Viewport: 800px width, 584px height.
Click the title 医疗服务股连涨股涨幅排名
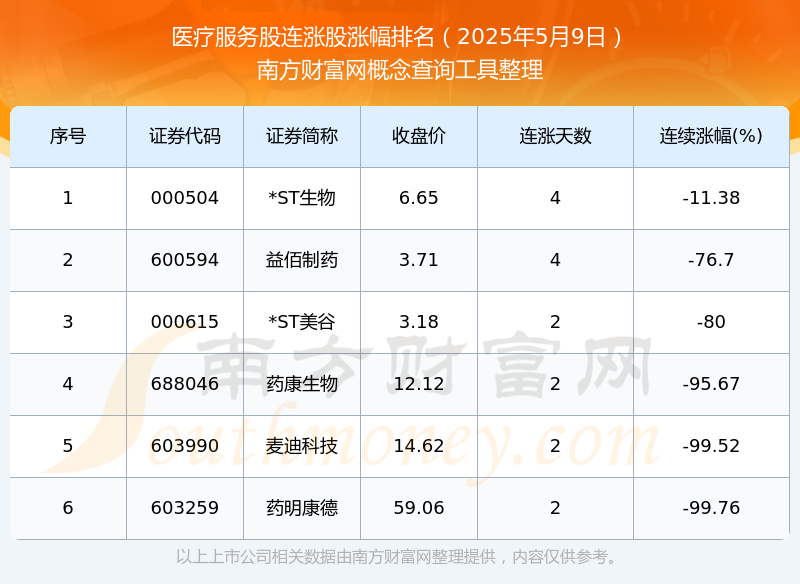pos(303,37)
